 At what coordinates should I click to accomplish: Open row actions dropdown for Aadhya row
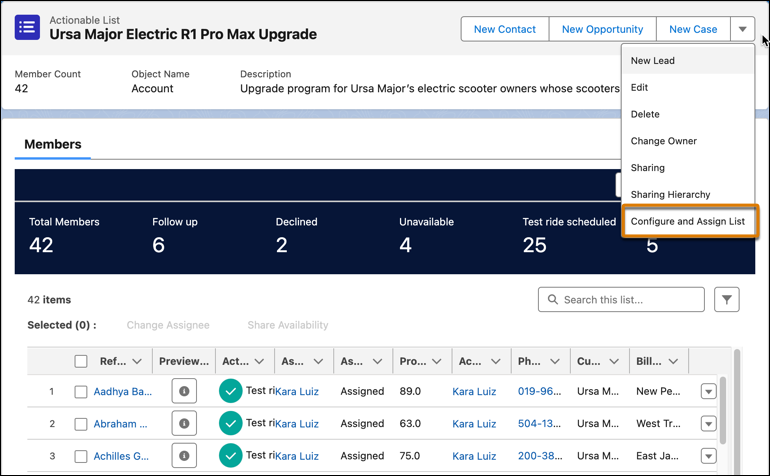tap(708, 392)
